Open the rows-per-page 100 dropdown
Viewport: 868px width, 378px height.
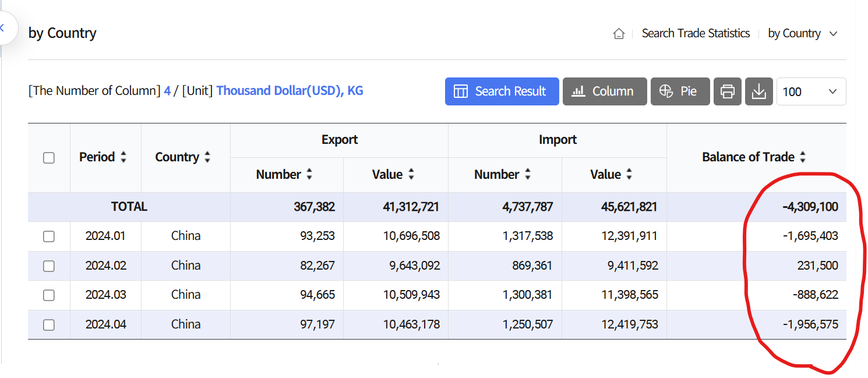tap(811, 91)
